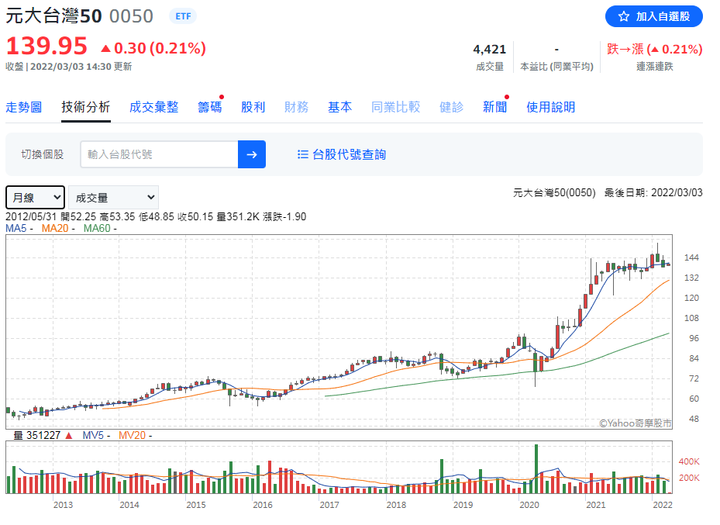The width and height of the screenshot is (720, 525).
Task: Click the 本益比 (同業平均) label
Action: 557,67
